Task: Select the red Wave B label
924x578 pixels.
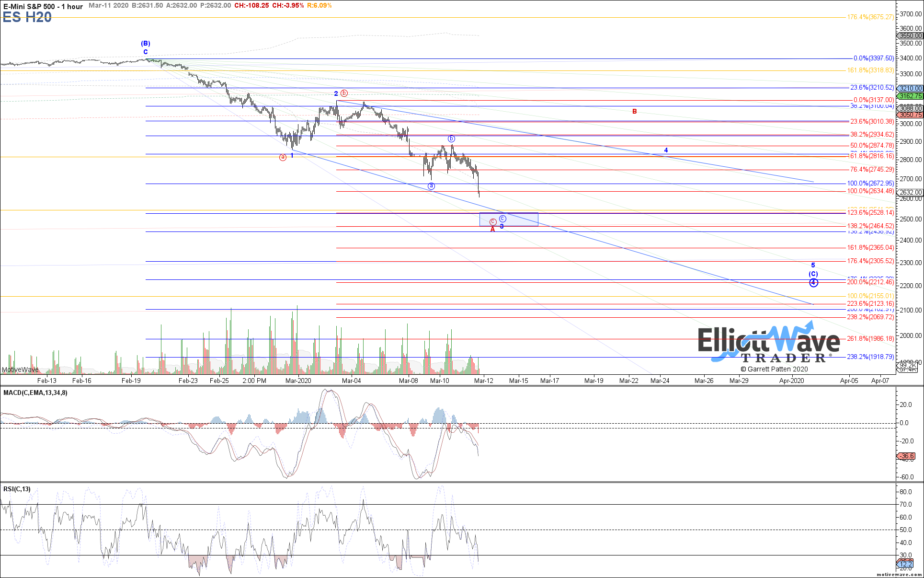Action: (634, 112)
